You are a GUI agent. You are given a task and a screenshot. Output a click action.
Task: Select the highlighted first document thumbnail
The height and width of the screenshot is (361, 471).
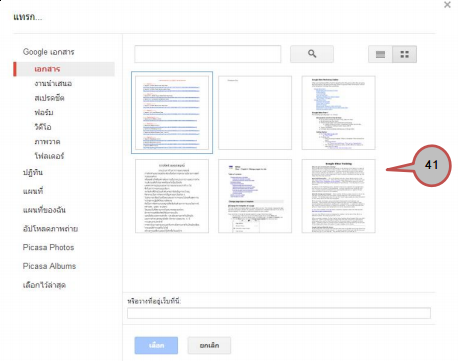click(x=172, y=112)
